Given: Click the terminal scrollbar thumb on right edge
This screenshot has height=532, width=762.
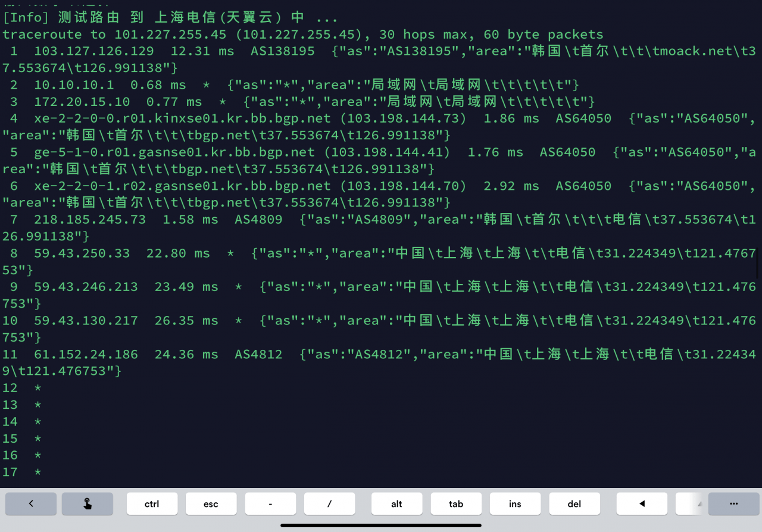Looking at the screenshot, I should (758, 264).
